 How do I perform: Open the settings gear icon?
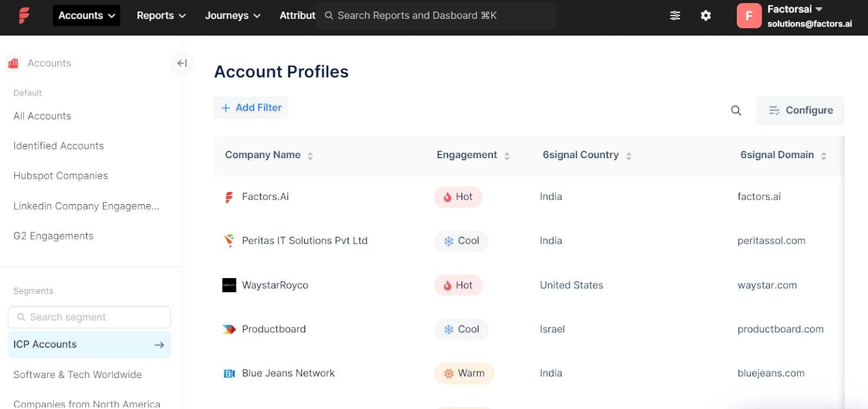coord(705,16)
